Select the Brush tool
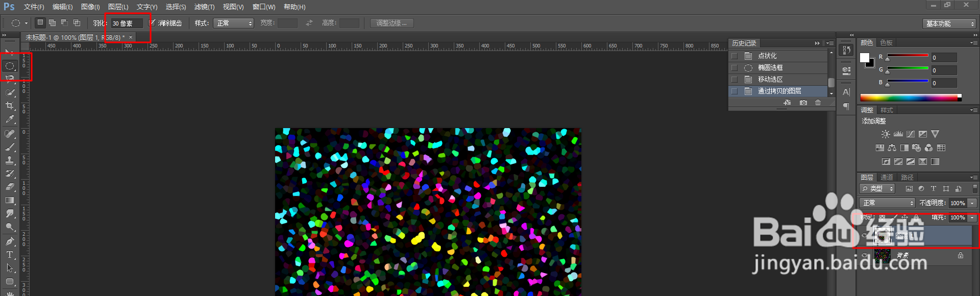This screenshot has height=296, width=980. click(x=10, y=147)
